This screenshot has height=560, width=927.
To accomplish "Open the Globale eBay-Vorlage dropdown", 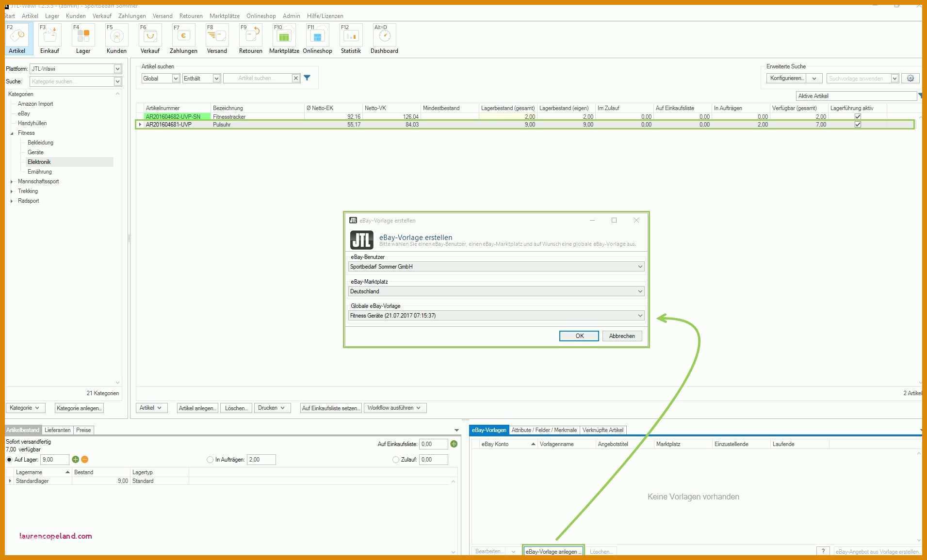I will (x=496, y=316).
